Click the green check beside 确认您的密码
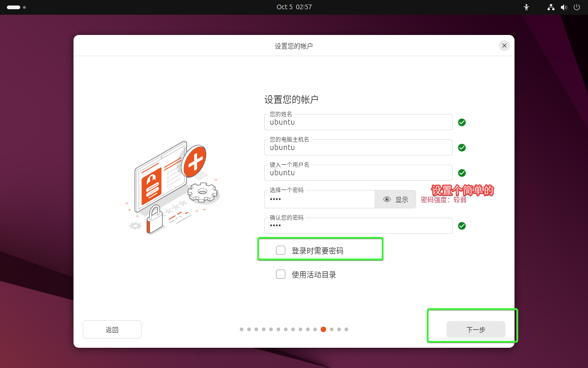Screen dimensions: 588x368 pyautogui.click(x=462, y=226)
